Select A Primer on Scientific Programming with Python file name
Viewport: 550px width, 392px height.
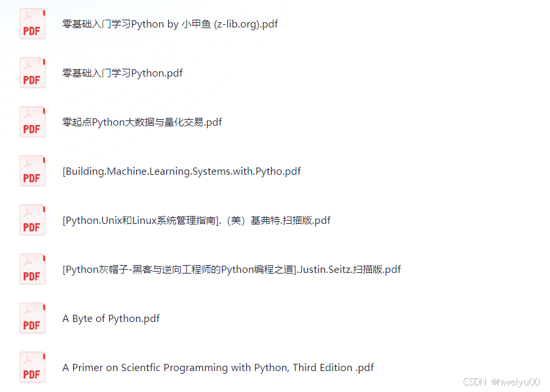click(x=218, y=368)
